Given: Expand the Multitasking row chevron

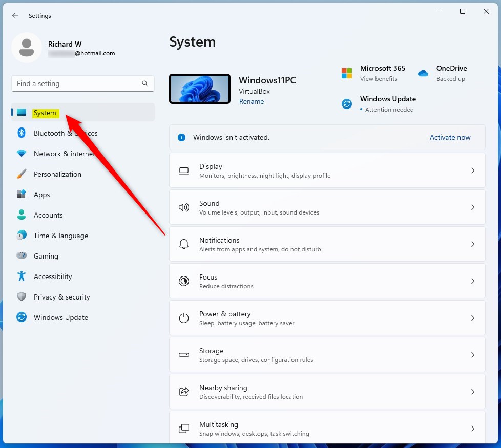Looking at the screenshot, I should pyautogui.click(x=473, y=429).
